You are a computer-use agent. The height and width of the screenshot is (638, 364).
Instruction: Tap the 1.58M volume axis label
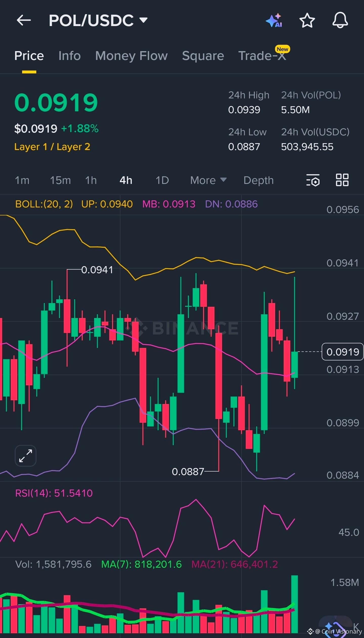[x=345, y=582]
